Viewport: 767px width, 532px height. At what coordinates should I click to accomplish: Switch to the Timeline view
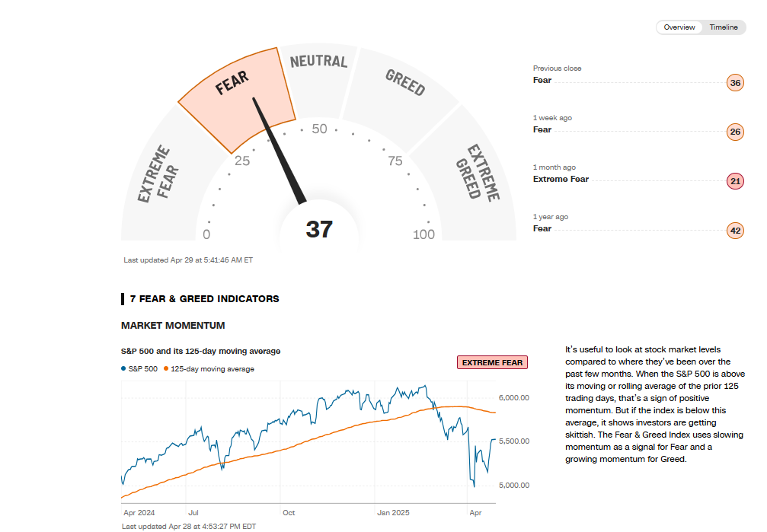pos(723,27)
